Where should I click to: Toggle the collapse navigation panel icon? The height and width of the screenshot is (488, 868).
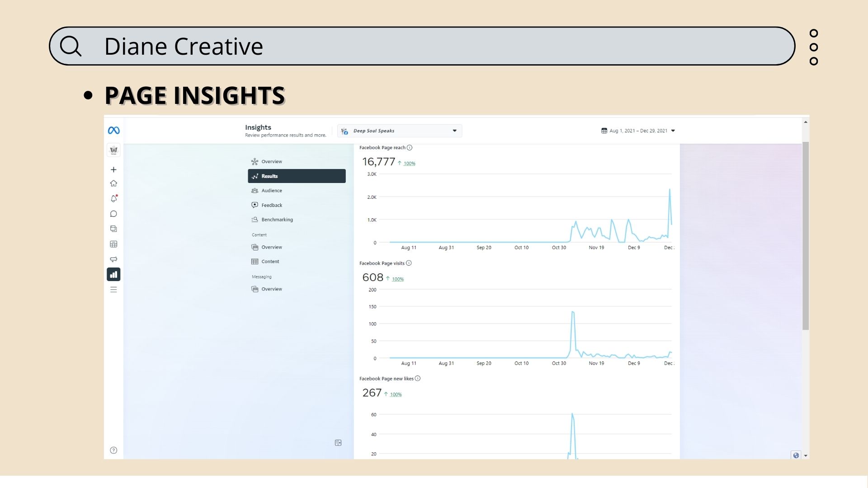[338, 443]
